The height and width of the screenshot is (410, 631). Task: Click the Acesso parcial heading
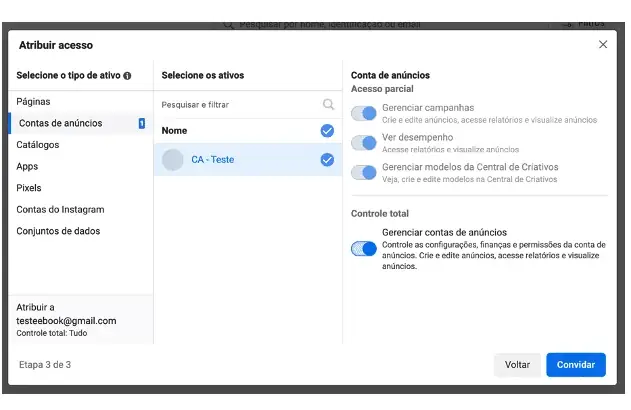click(382, 89)
